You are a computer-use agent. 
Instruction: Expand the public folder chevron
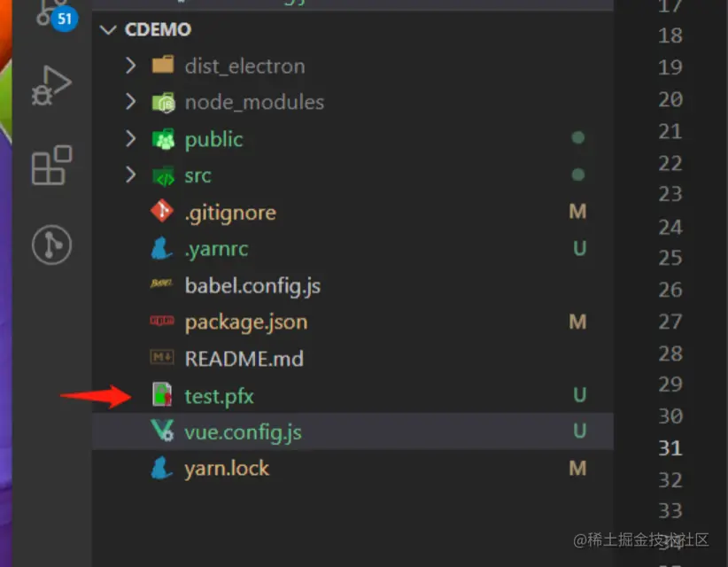coord(131,139)
